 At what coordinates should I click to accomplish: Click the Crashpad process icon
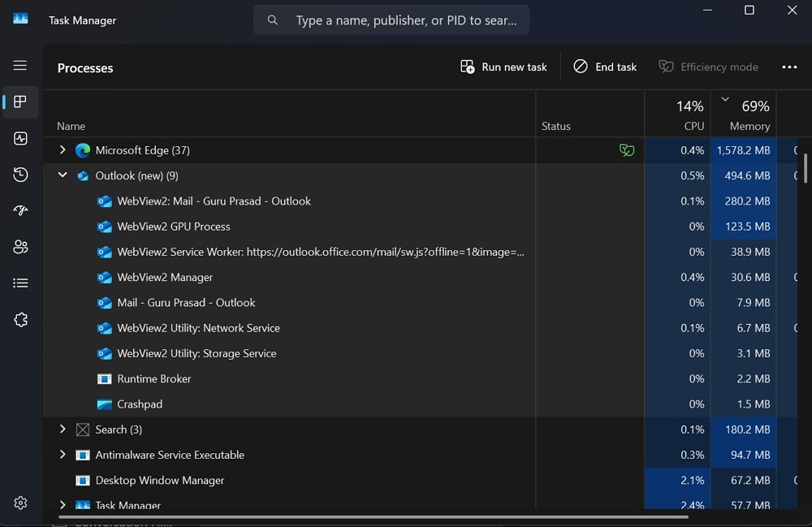(x=105, y=404)
